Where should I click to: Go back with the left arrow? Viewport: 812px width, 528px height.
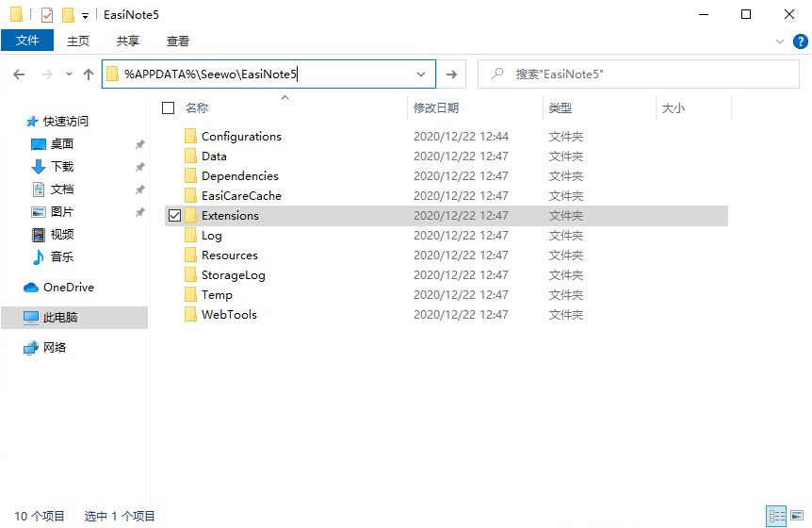click(19, 74)
